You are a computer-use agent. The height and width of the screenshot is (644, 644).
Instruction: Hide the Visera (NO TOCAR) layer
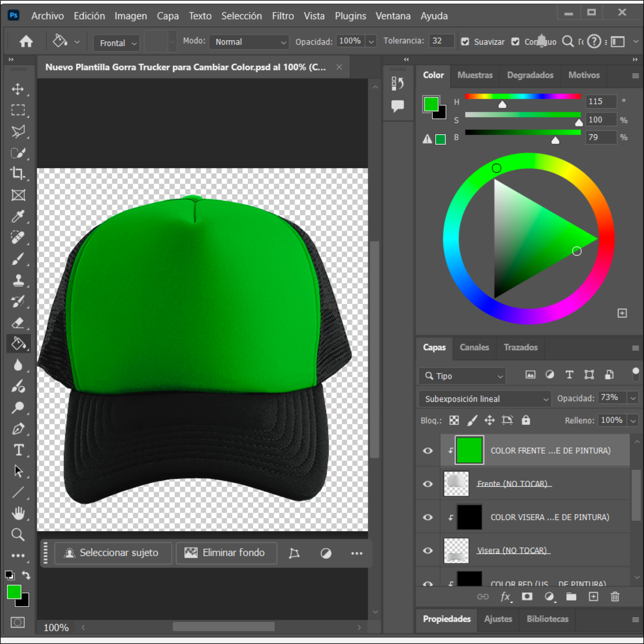[428, 550]
